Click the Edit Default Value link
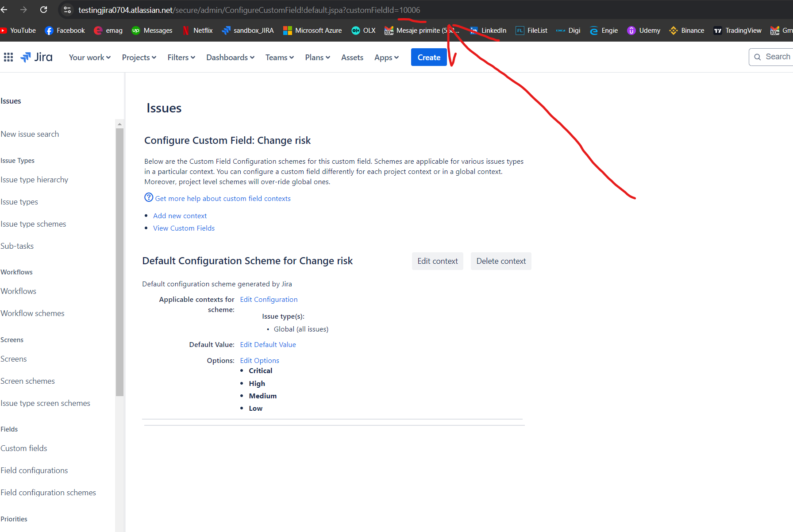 pyautogui.click(x=268, y=345)
